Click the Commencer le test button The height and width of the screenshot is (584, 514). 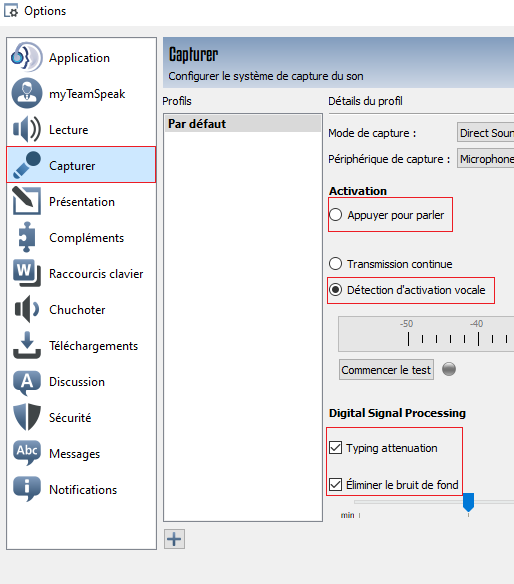[x=386, y=369]
